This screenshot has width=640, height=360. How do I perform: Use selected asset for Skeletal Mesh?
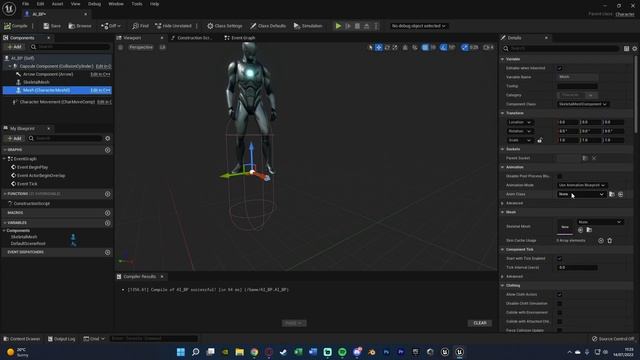tap(580, 230)
